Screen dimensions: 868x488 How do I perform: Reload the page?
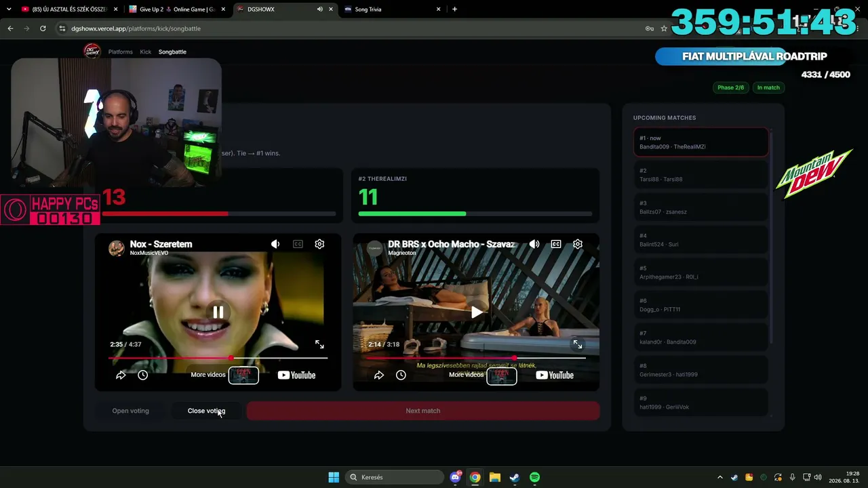tap(43, 28)
